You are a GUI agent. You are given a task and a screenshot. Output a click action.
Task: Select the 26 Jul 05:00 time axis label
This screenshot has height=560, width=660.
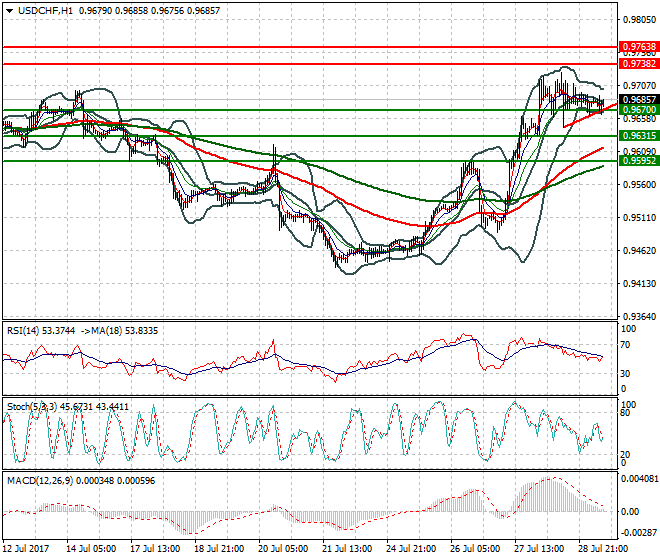coord(475,549)
